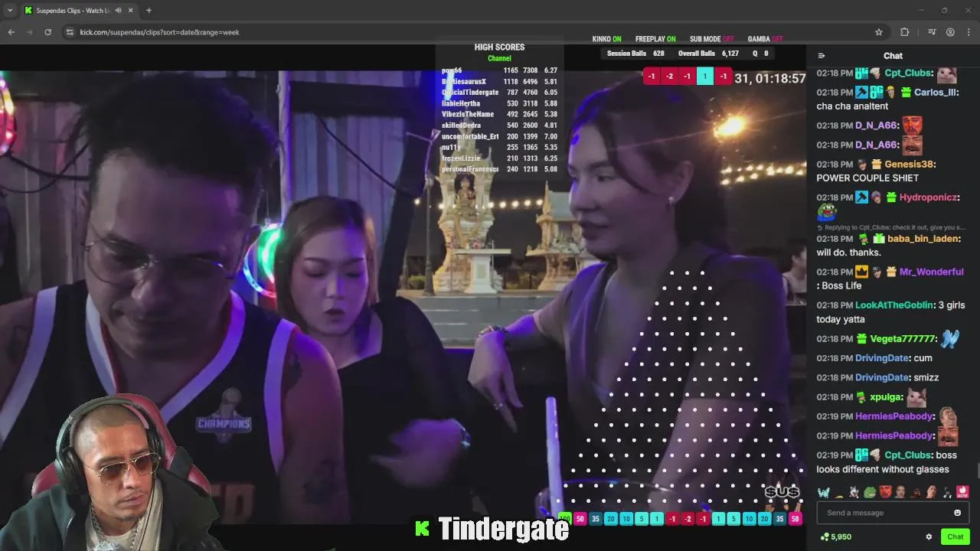
Task: Click the Session Balls 628 counter
Action: click(635, 54)
